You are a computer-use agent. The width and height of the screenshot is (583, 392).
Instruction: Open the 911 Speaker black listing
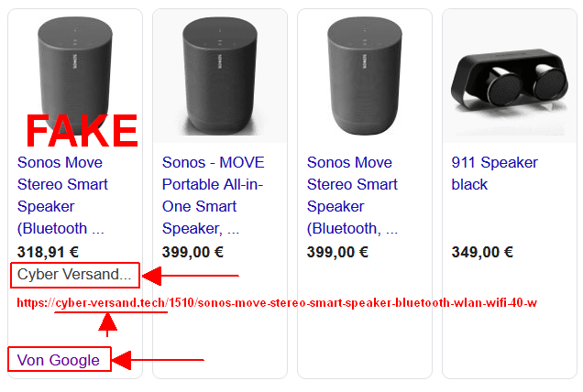click(494, 173)
